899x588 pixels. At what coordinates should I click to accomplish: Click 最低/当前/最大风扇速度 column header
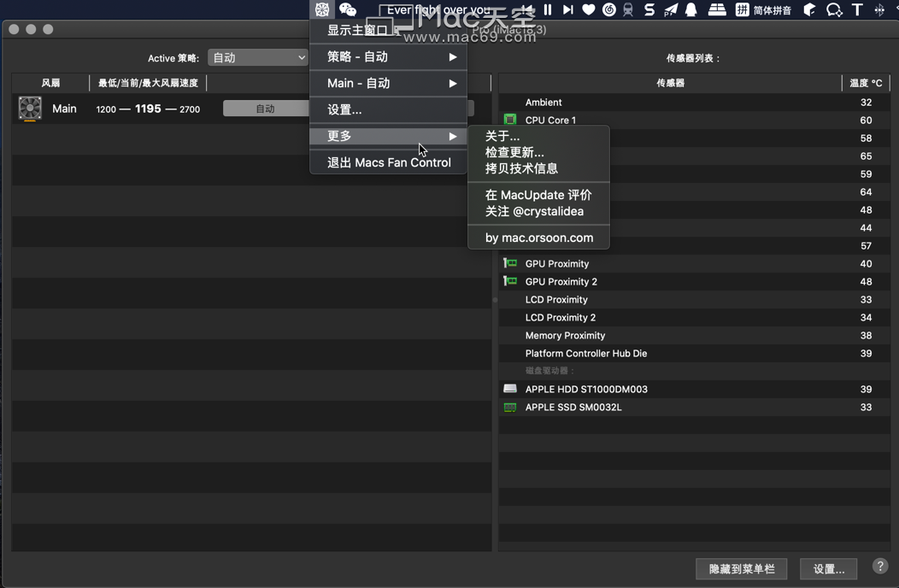tap(148, 83)
